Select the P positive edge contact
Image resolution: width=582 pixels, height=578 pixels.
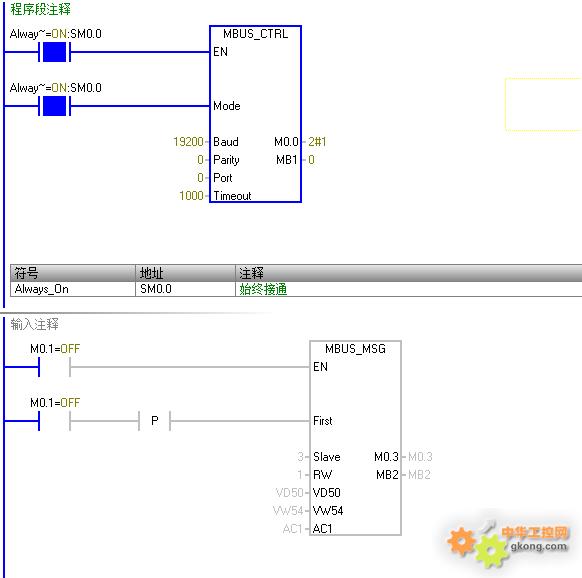155,421
